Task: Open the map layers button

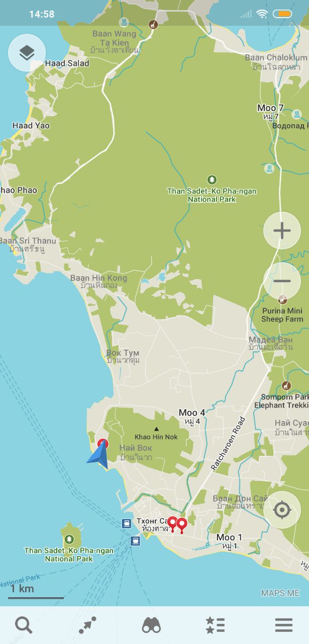Action: [27, 52]
